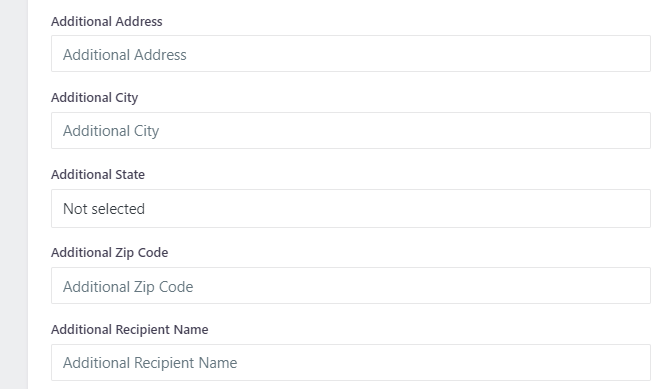
Task: Expand the state selector showing Not selected
Action: click(x=351, y=208)
